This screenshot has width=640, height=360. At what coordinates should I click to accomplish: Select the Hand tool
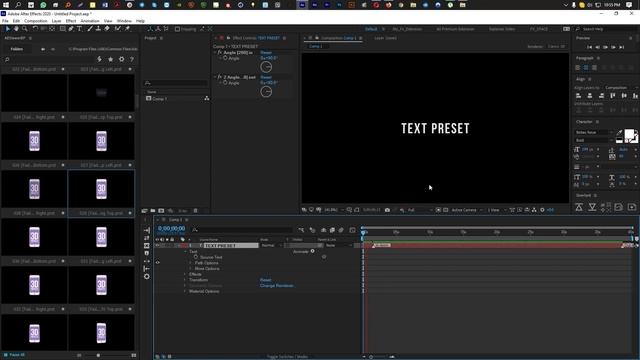coord(16,29)
